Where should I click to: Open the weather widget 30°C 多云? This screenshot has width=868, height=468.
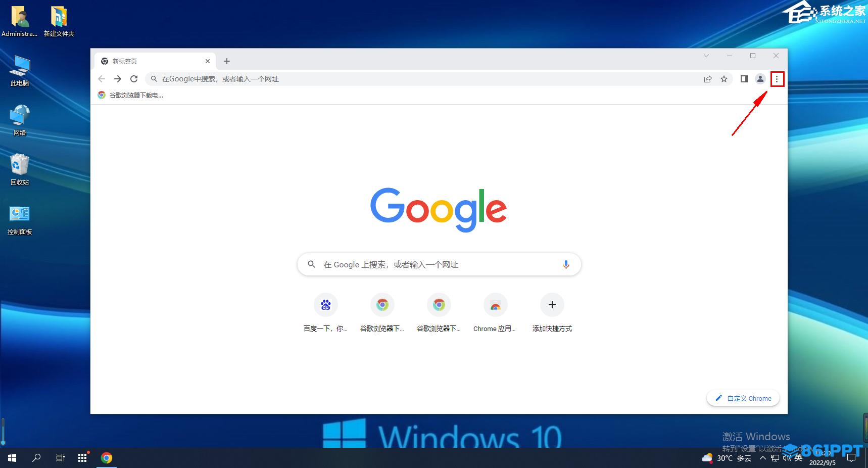727,458
